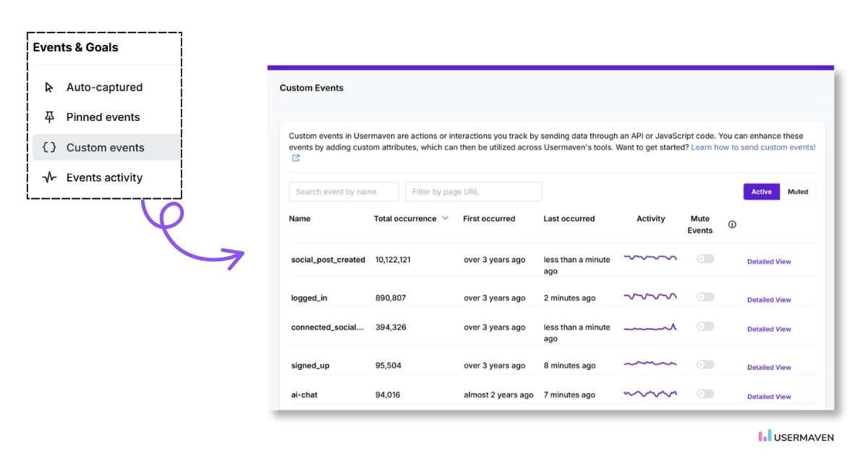Click the Search event by name field
The image size is (868, 456).
(x=344, y=192)
